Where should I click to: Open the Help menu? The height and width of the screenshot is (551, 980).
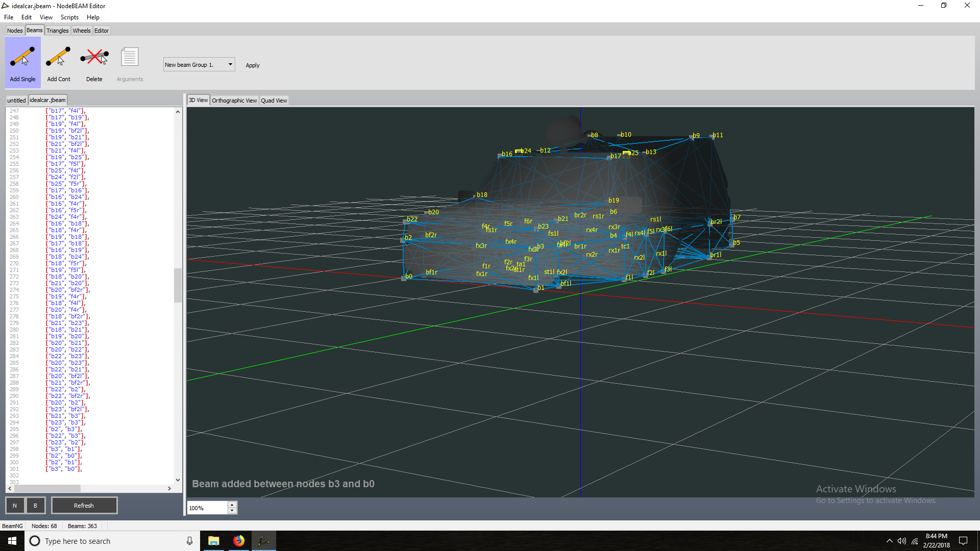click(93, 17)
